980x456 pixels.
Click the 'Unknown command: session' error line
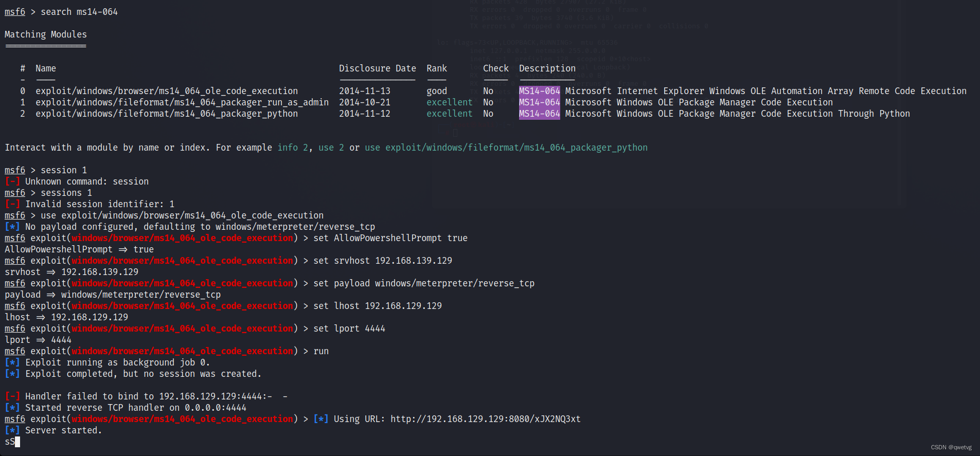pos(77,181)
